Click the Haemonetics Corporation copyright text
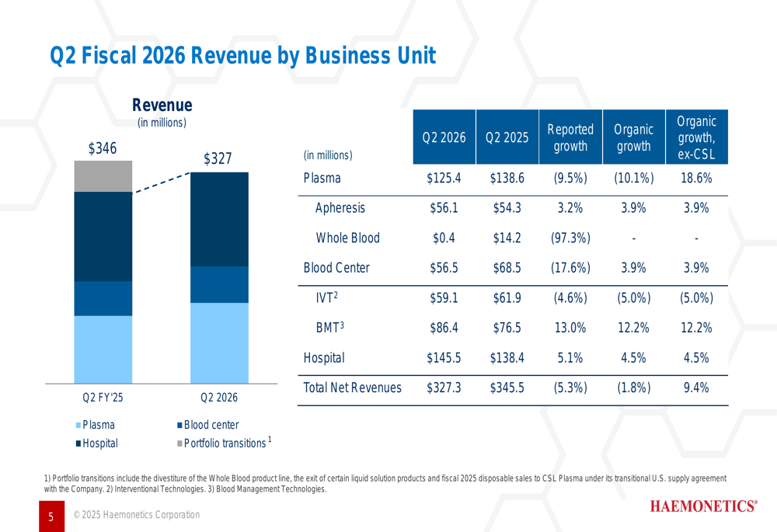Image resolution: width=777 pixels, height=532 pixels. (136, 515)
